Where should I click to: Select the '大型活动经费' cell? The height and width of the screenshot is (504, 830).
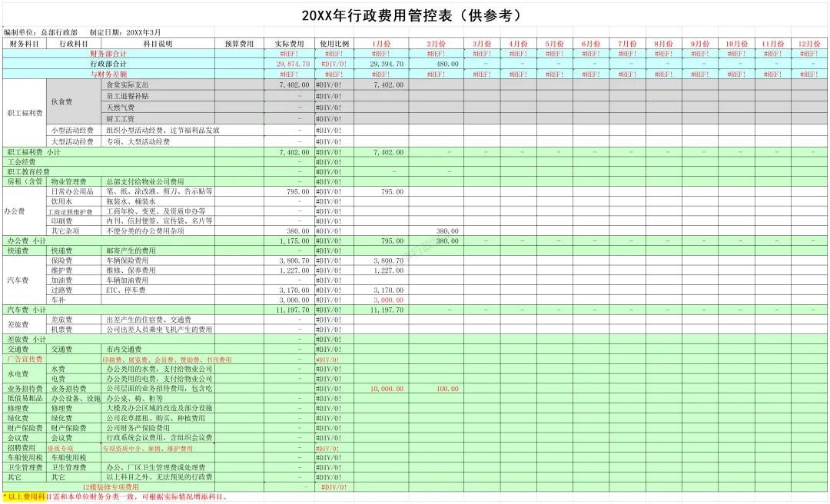74,141
